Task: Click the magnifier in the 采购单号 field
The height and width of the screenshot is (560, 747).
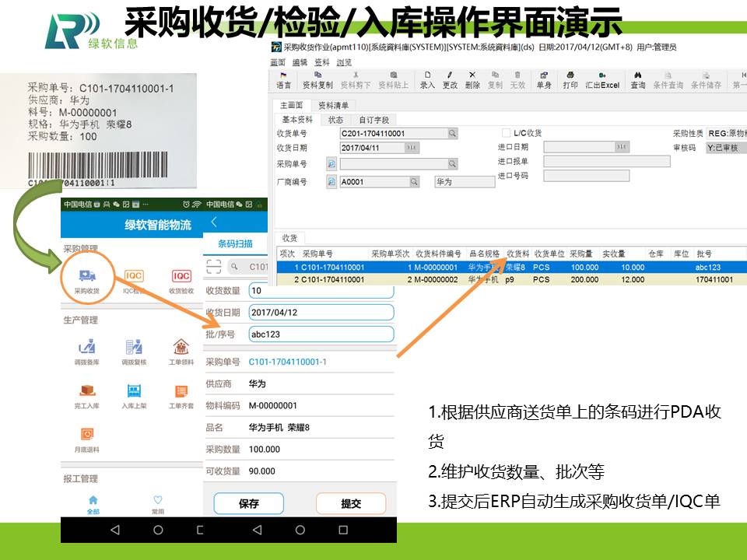Action: pyautogui.click(x=452, y=164)
